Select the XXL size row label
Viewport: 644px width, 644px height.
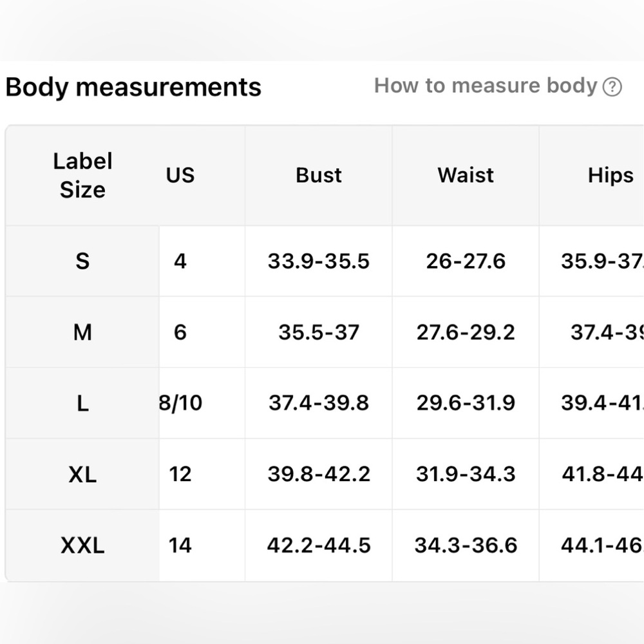[82, 546]
